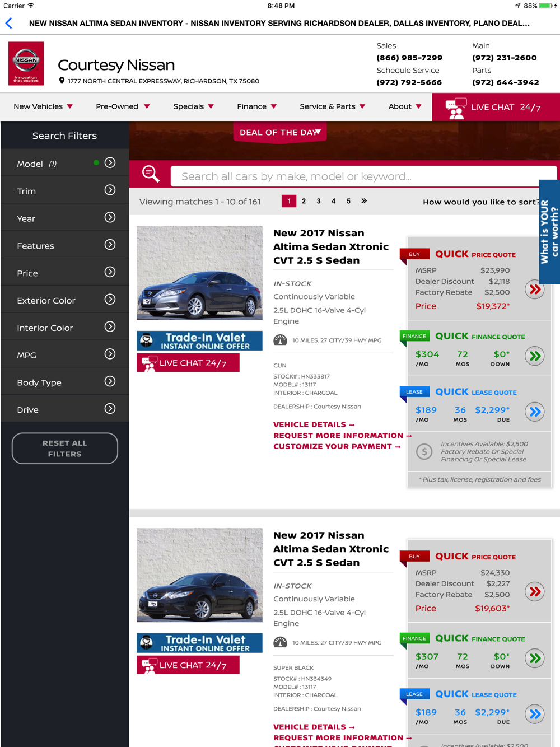The width and height of the screenshot is (560, 747).
Task: Click Customize Your Payment on the first listing
Action: coord(337,446)
